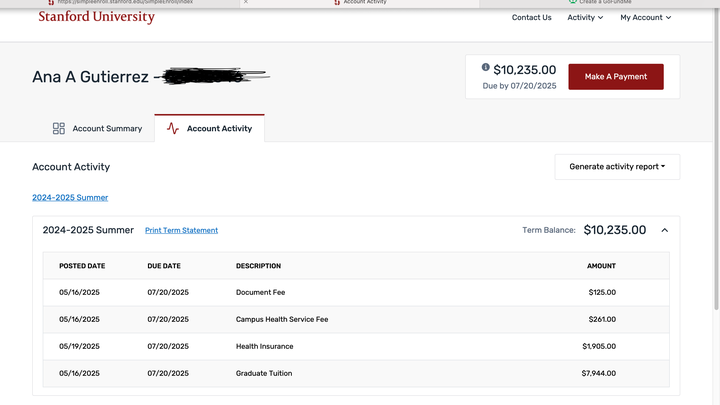Viewport: 720px width, 405px height.
Task: Select the Campus Health Service Fee row text
Action: pos(282,320)
